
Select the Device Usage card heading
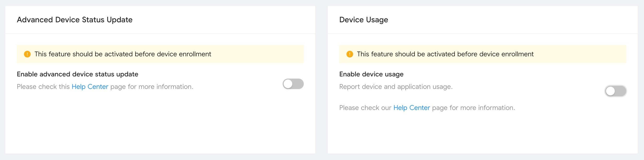pos(364,20)
